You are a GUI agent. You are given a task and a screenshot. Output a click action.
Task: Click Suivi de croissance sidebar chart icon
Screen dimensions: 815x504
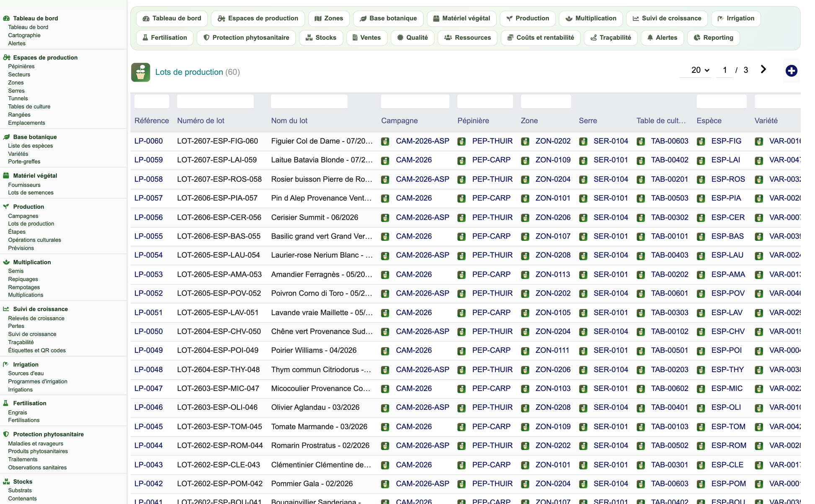point(6,309)
